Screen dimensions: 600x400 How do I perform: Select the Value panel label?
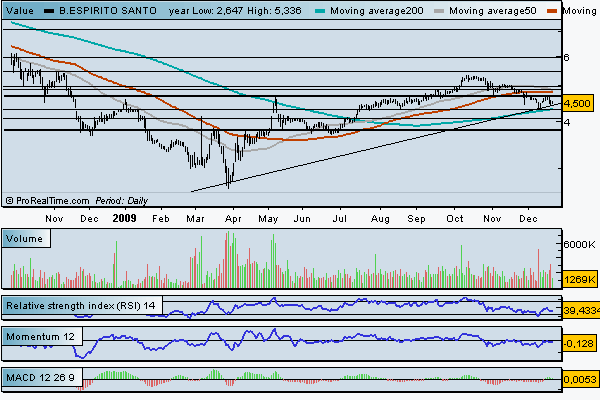(x=20, y=11)
